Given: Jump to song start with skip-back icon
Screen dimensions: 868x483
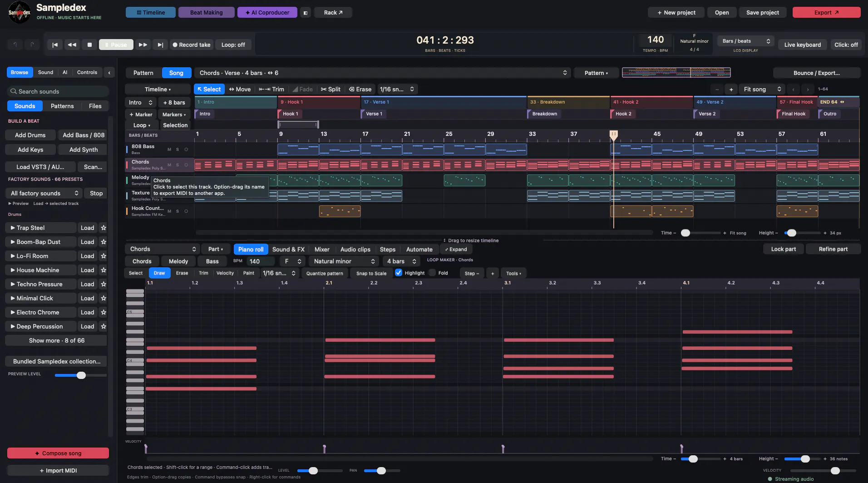Looking at the screenshot, I should [x=55, y=45].
